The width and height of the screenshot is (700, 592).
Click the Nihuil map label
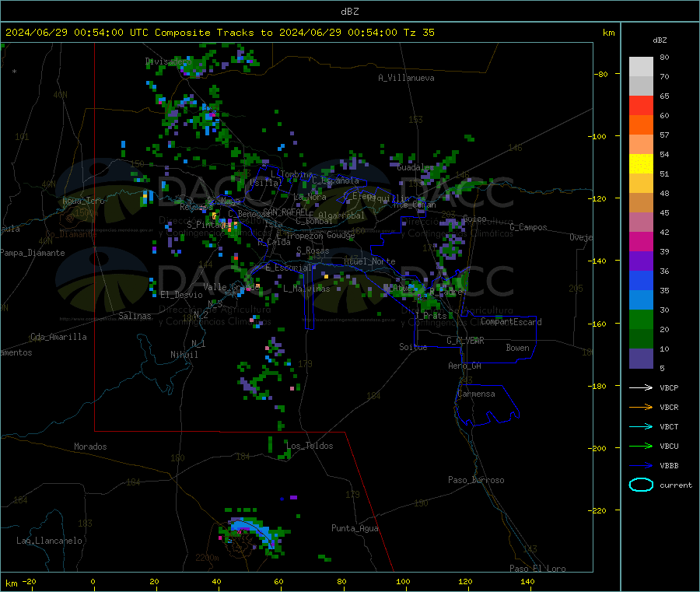coord(184,355)
